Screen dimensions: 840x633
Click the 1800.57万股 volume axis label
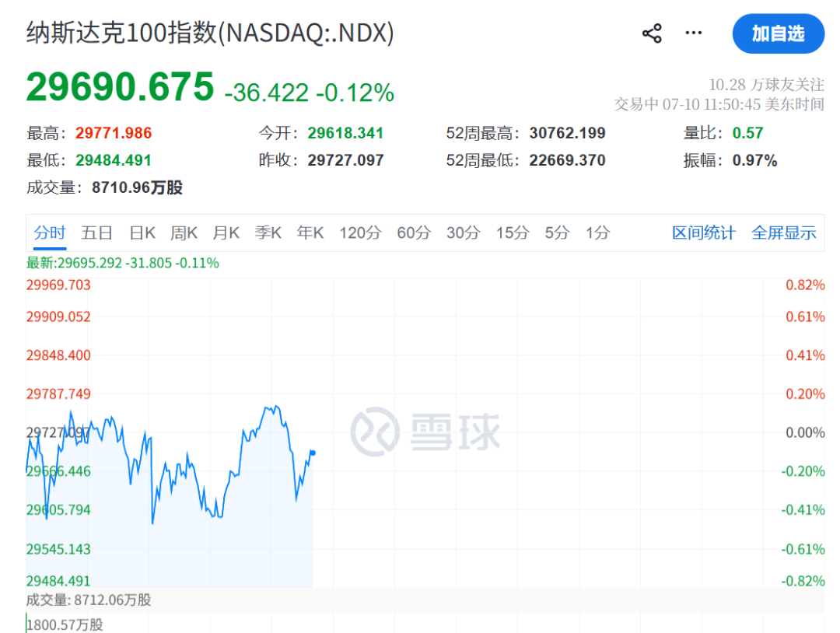[x=65, y=624]
